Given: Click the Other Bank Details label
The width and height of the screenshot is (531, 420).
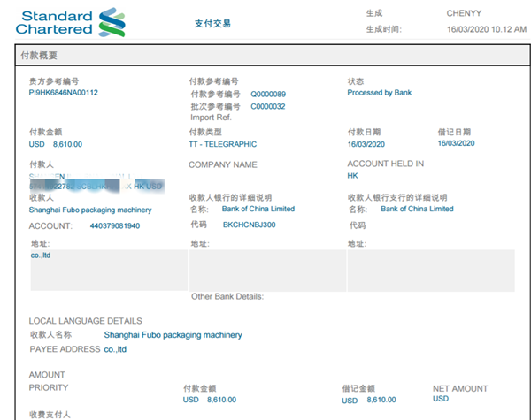Looking at the screenshot, I should (x=227, y=296).
